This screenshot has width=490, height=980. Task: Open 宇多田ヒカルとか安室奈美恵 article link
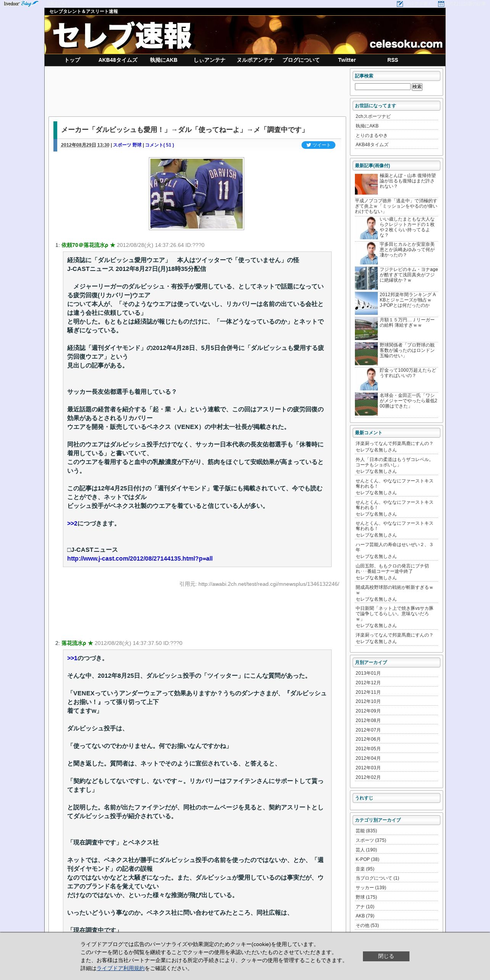pyautogui.click(x=407, y=250)
